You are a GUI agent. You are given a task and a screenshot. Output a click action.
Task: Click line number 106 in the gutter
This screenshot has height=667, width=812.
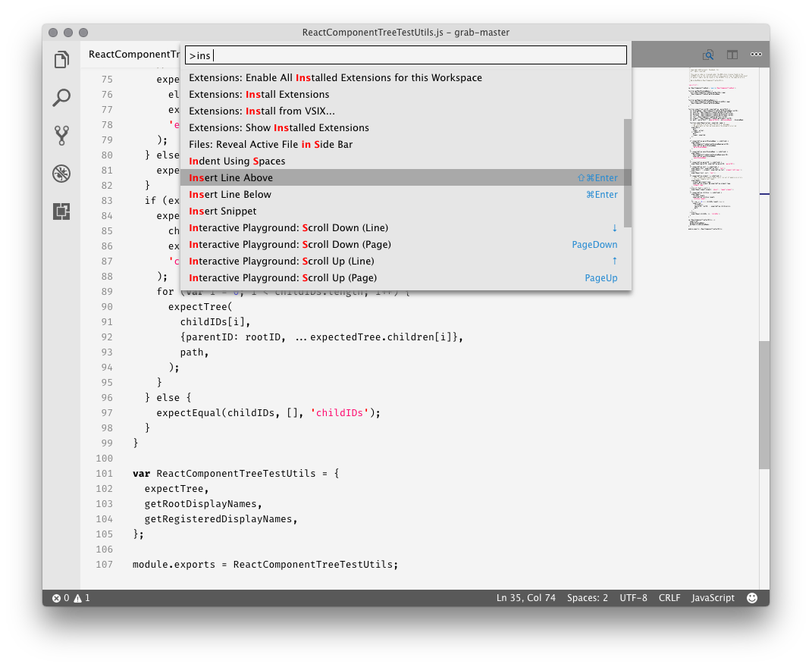coord(104,550)
